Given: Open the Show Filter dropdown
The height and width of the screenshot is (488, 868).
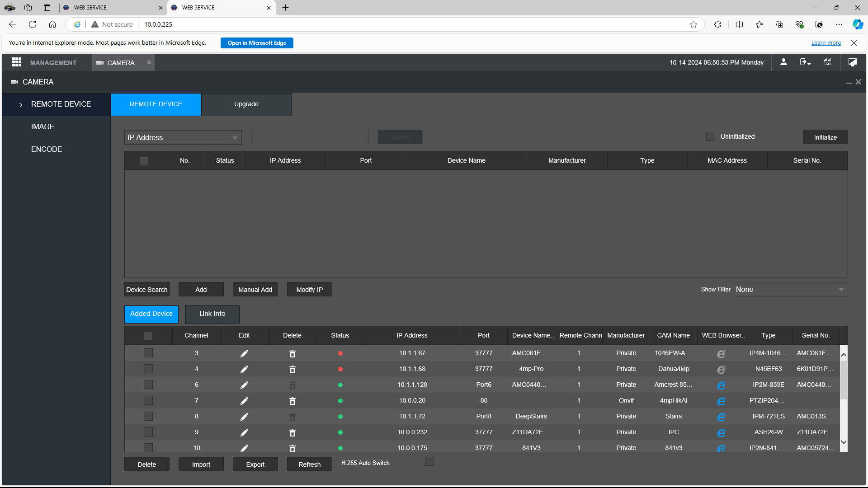Looking at the screenshot, I should [790, 289].
